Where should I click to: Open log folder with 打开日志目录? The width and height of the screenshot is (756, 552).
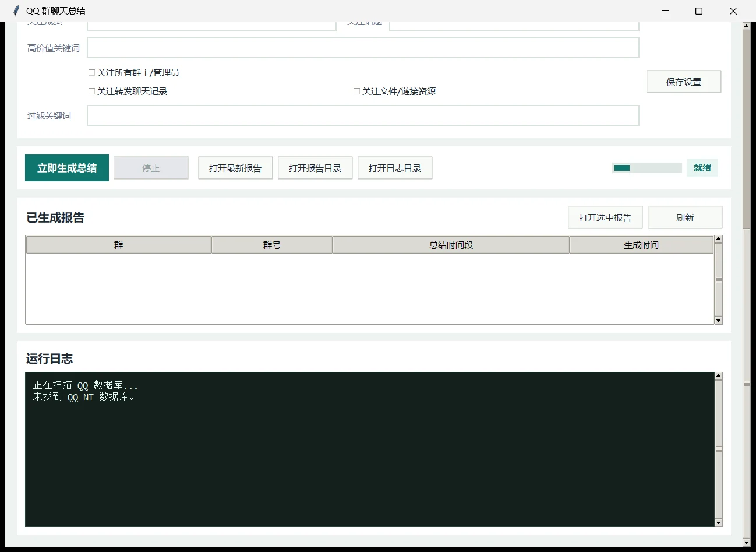coord(395,168)
